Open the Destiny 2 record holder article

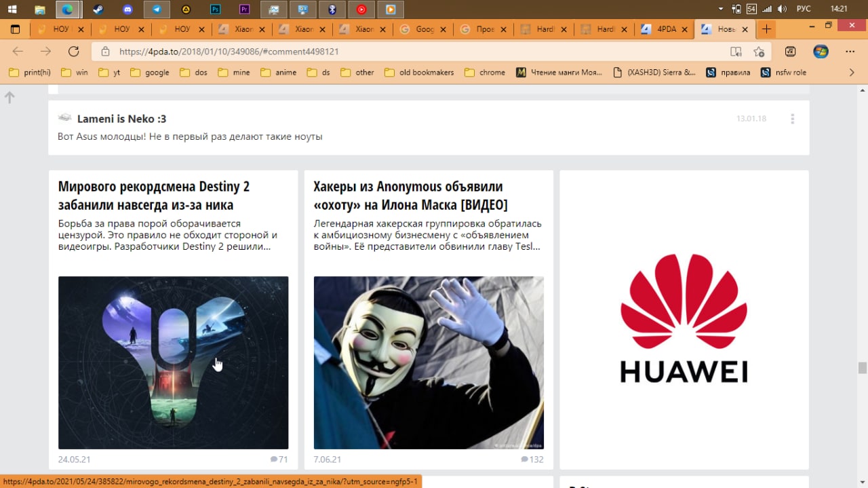point(154,195)
